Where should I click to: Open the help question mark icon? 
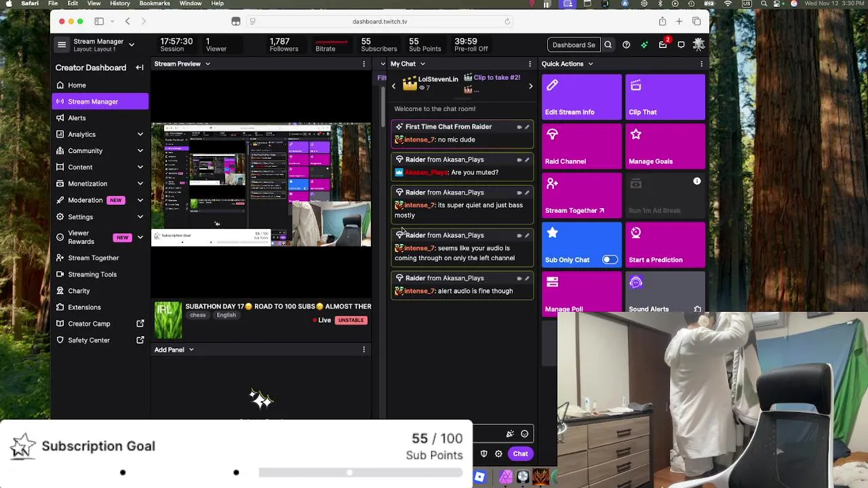click(626, 45)
